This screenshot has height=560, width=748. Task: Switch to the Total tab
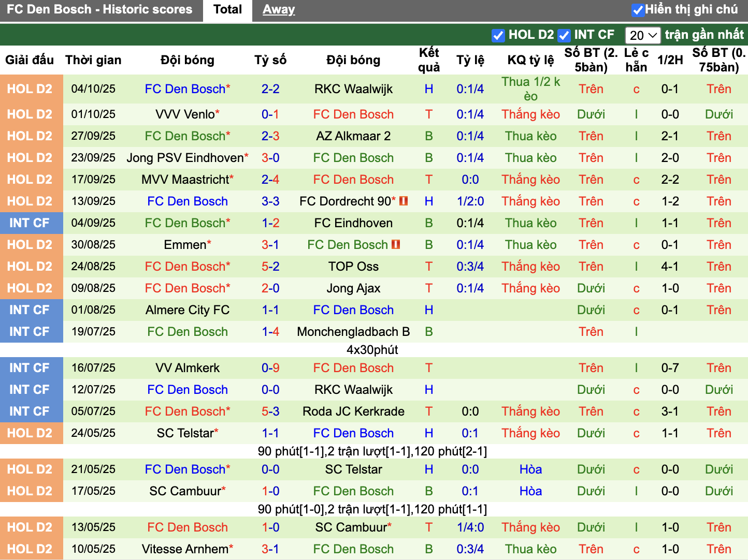227,10
